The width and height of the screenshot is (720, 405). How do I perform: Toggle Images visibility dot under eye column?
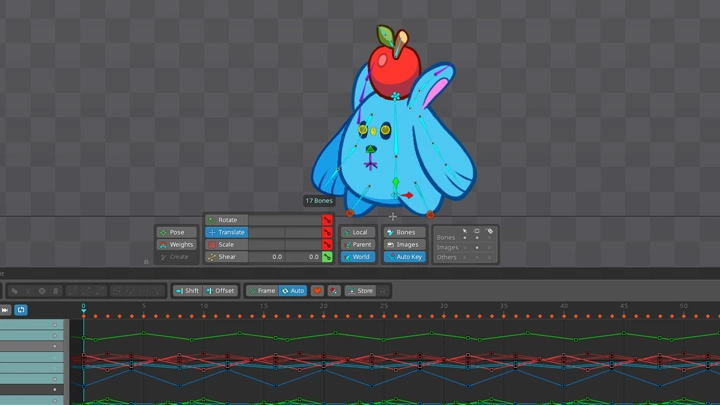point(477,248)
